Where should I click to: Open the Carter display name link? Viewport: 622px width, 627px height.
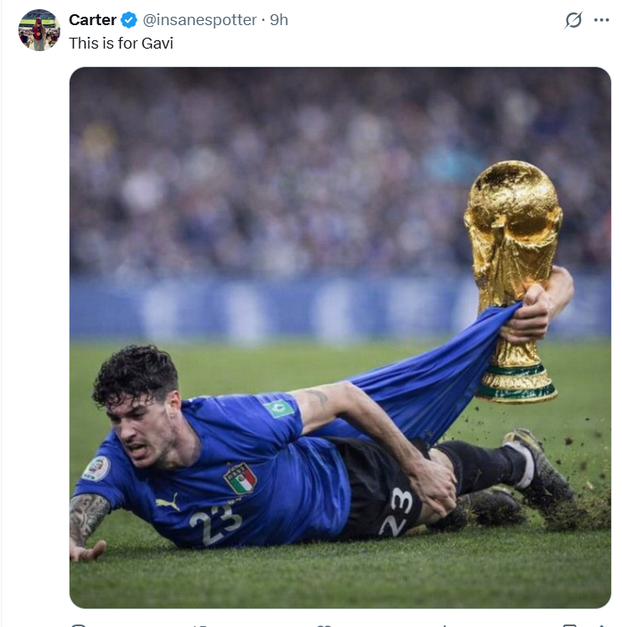(x=92, y=20)
